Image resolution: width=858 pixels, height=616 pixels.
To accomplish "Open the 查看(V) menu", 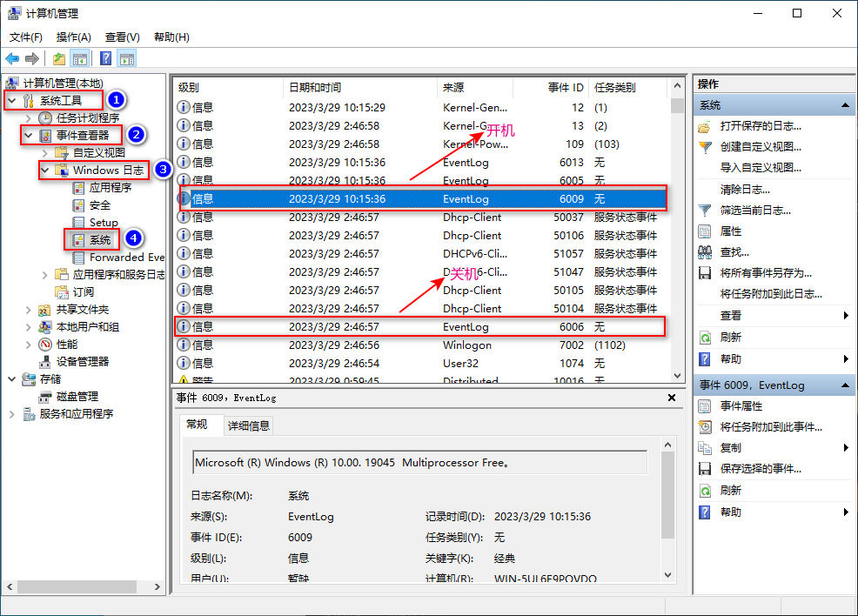I will click(x=123, y=37).
